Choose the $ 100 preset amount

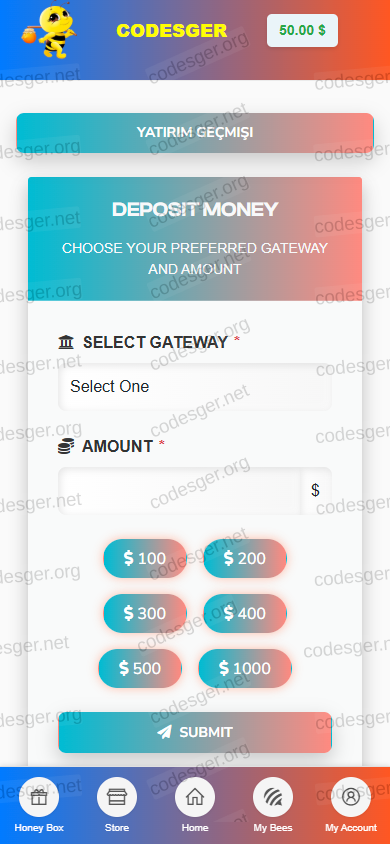(145, 559)
